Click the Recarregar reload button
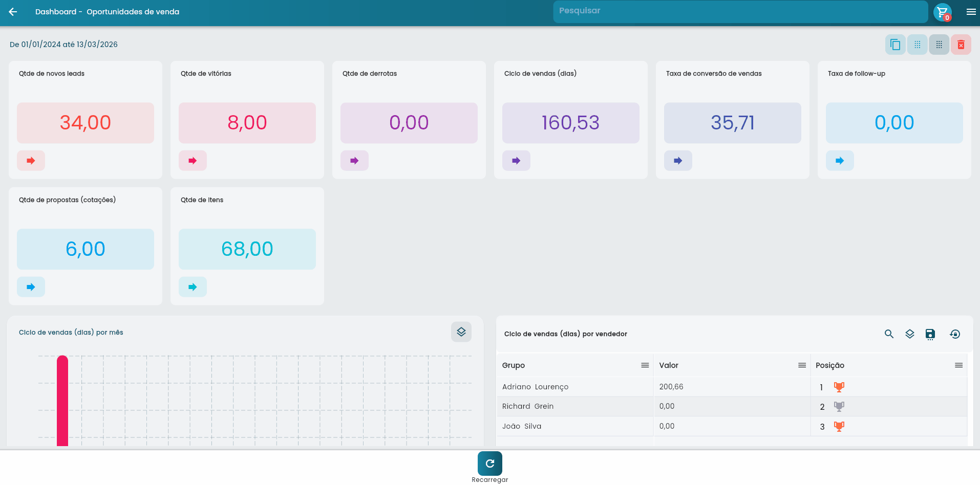 click(x=489, y=464)
